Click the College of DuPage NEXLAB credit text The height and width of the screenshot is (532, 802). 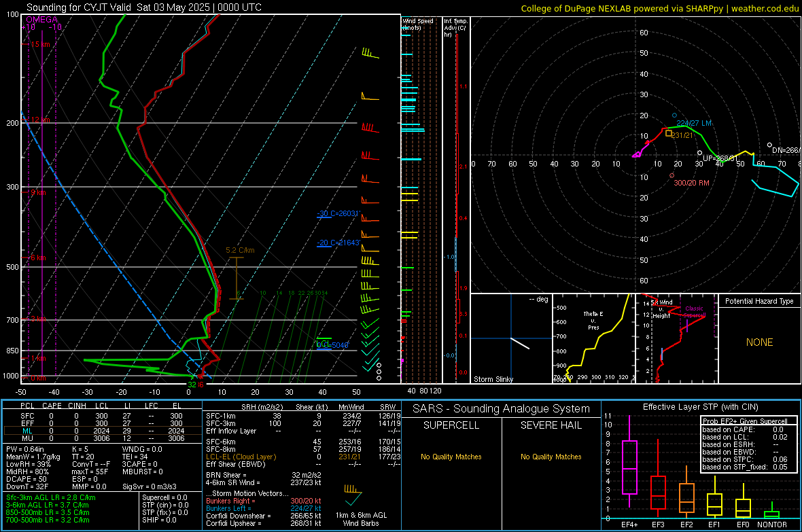tap(659, 8)
